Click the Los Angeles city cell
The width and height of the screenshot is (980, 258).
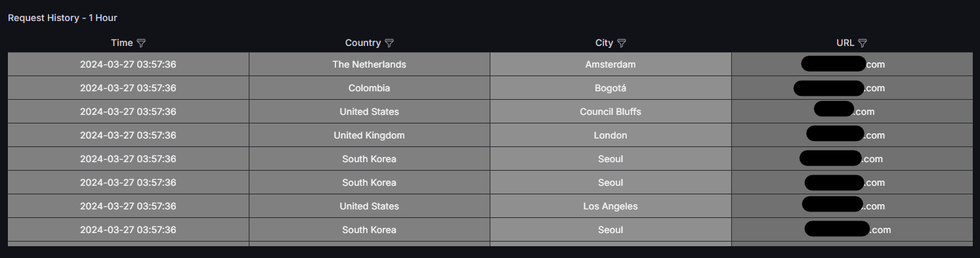[610, 206]
